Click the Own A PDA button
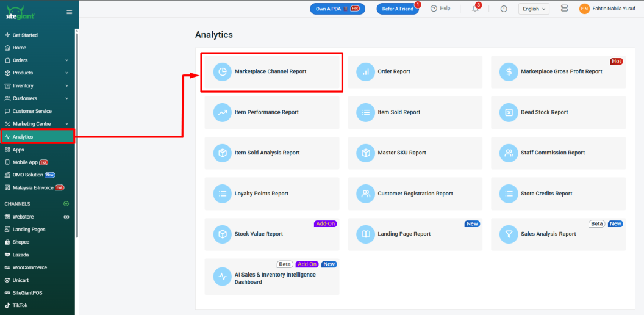This screenshot has width=644, height=315. (x=337, y=9)
